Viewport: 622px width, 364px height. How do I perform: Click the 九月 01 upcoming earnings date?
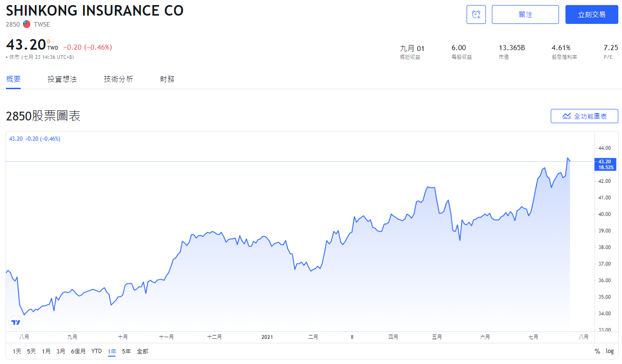coord(412,48)
